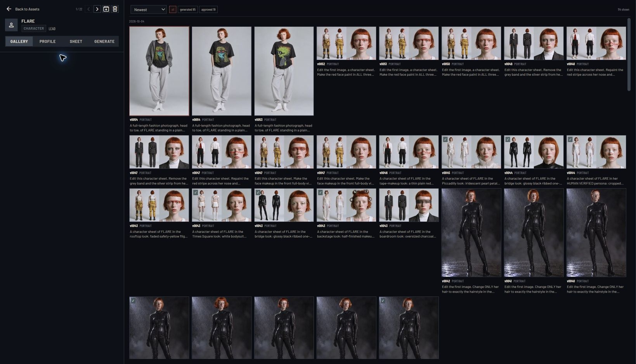The image size is (636, 364).
Task: Click the LEAD role label
Action: point(52,29)
